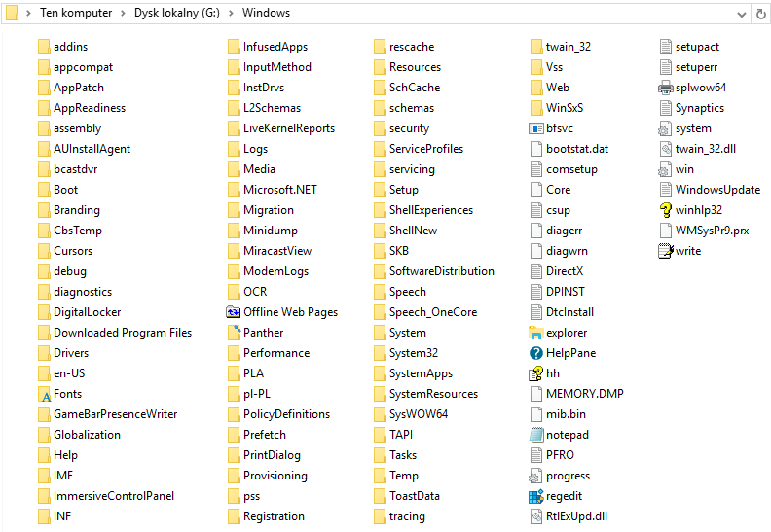Click the notepad application icon
Viewport: 771px width, 532px height.
[x=535, y=435]
